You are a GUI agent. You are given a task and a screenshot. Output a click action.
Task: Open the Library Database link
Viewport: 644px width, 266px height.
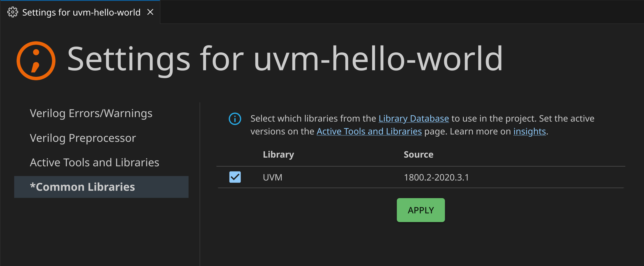(413, 119)
